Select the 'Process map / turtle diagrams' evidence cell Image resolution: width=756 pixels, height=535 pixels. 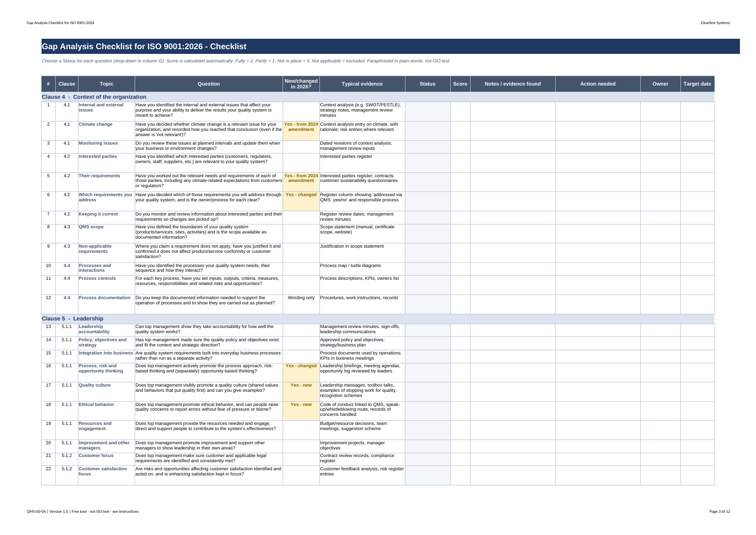click(362, 268)
